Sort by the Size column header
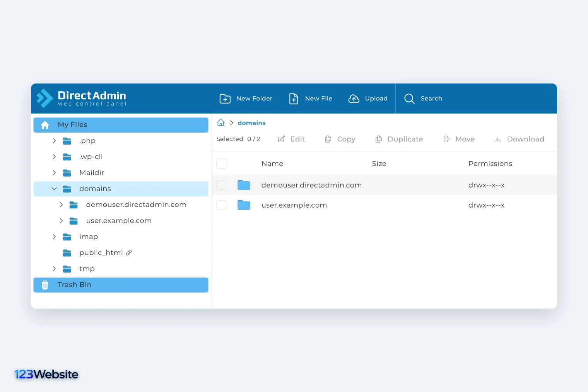The height and width of the screenshot is (392, 588). (x=379, y=164)
